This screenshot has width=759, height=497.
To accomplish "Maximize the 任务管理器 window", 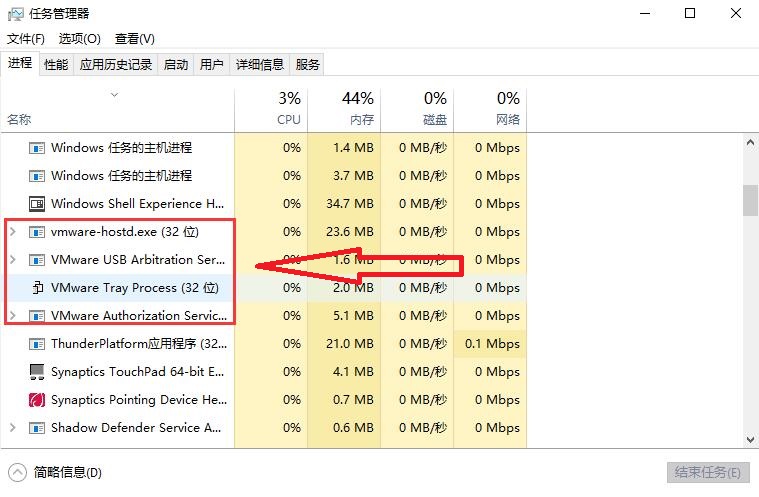I will 690,14.
